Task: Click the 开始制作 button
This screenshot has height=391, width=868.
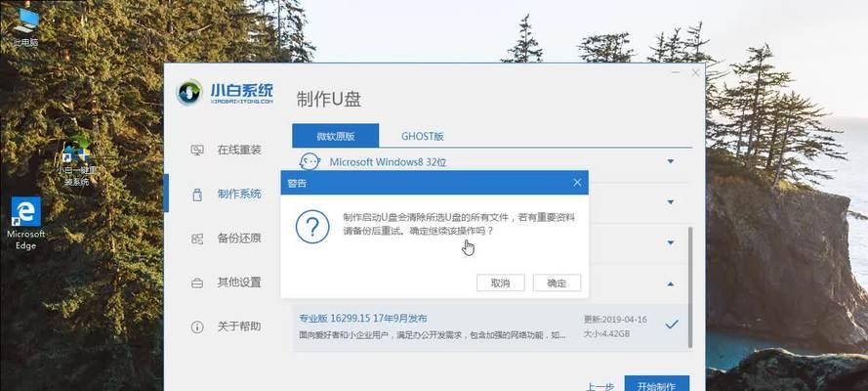Action: pos(656,384)
